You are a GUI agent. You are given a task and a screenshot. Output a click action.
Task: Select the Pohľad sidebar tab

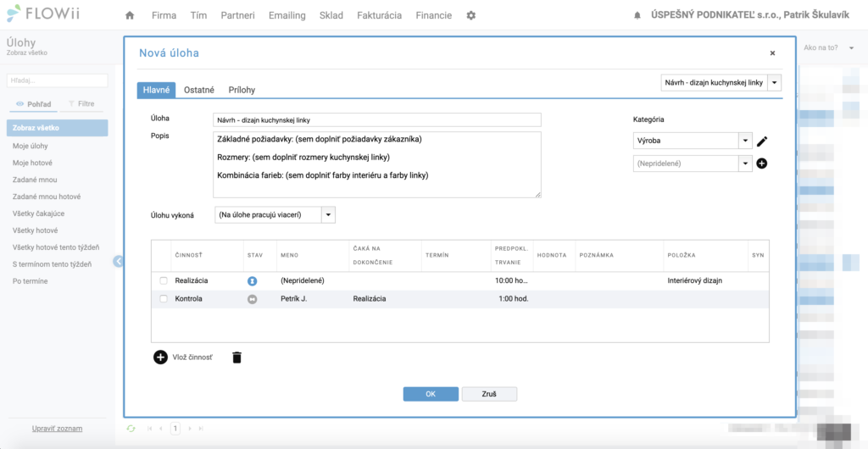[x=34, y=103]
